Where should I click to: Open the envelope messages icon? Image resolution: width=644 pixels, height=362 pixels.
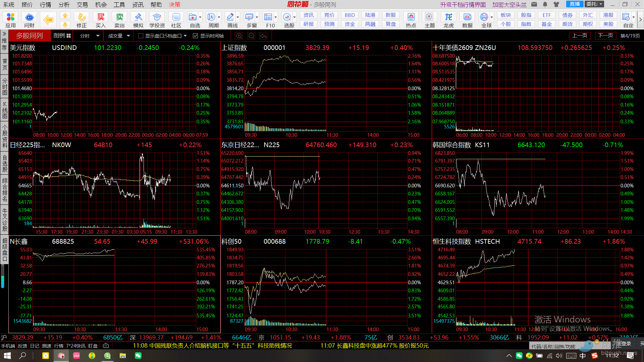pos(534,4)
